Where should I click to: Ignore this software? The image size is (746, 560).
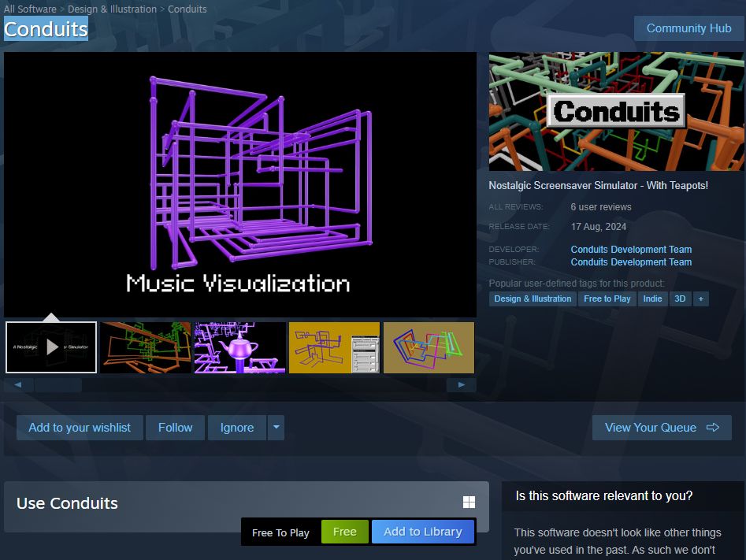(236, 428)
